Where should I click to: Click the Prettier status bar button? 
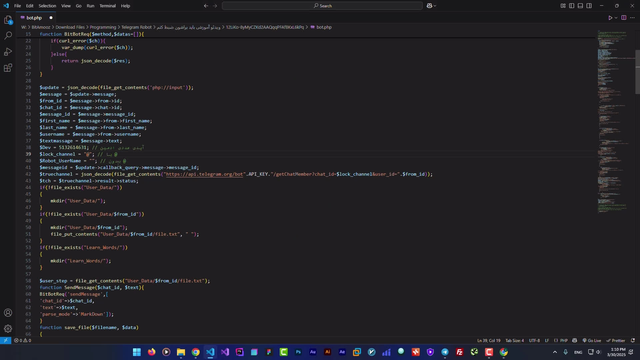click(x=616, y=340)
